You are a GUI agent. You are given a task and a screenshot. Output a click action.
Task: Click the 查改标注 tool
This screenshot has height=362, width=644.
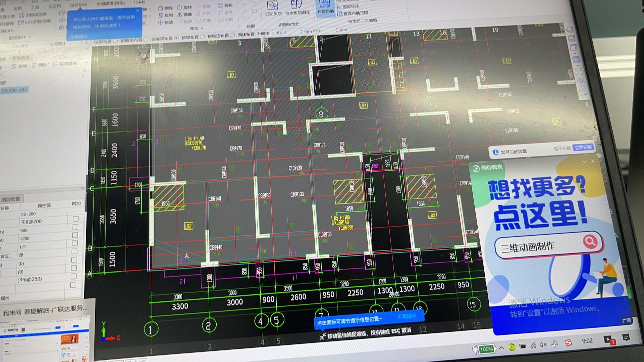pos(348,6)
